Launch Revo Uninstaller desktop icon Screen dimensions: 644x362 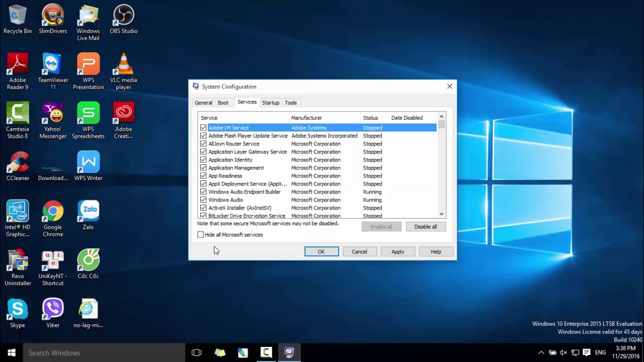coord(18,268)
